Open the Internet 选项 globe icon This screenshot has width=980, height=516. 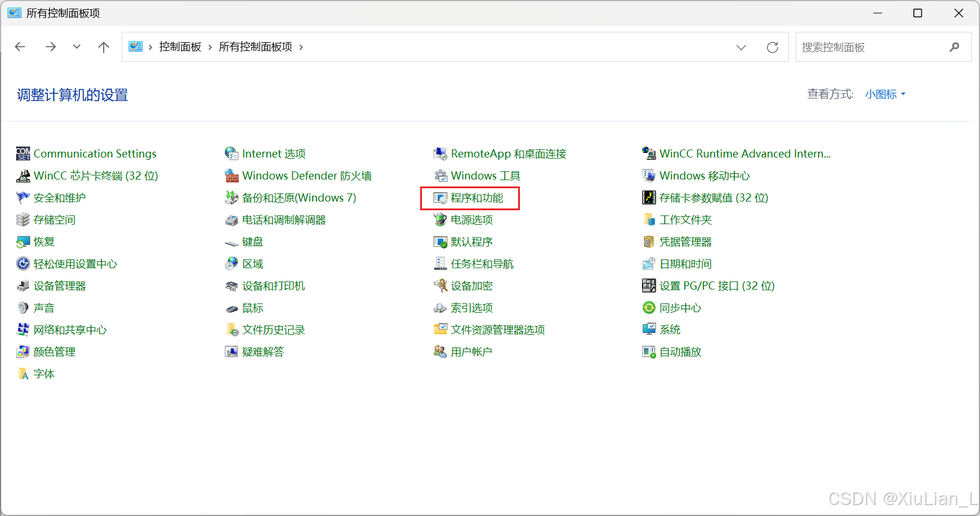(232, 153)
